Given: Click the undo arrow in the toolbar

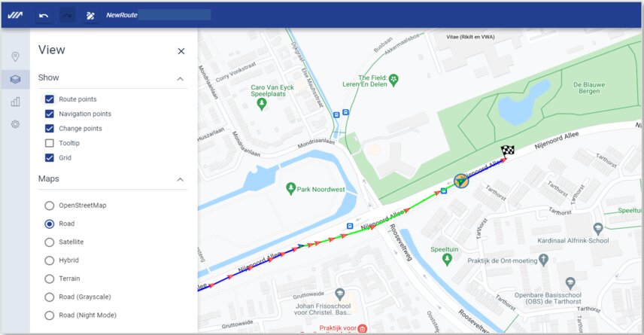Looking at the screenshot, I should pos(44,15).
